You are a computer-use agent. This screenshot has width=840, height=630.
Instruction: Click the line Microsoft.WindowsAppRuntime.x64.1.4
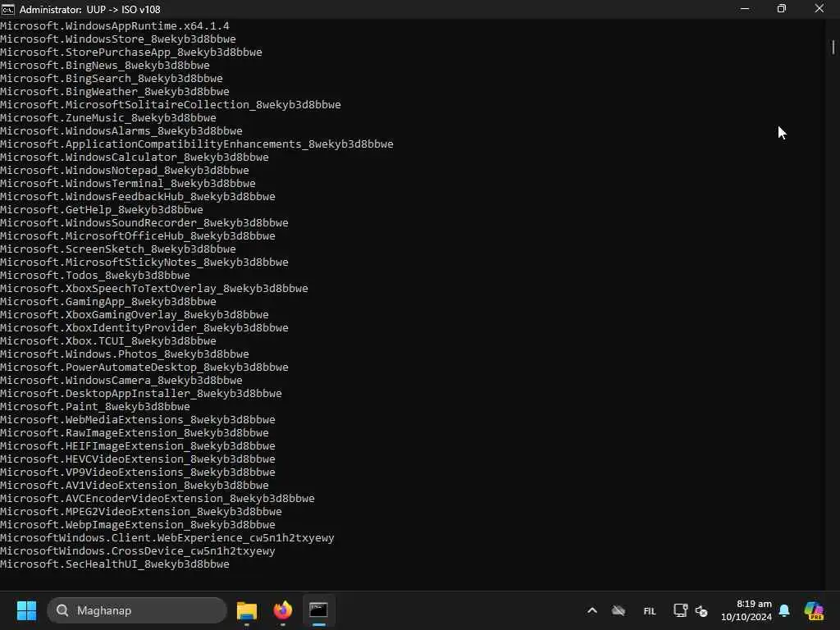(x=115, y=25)
